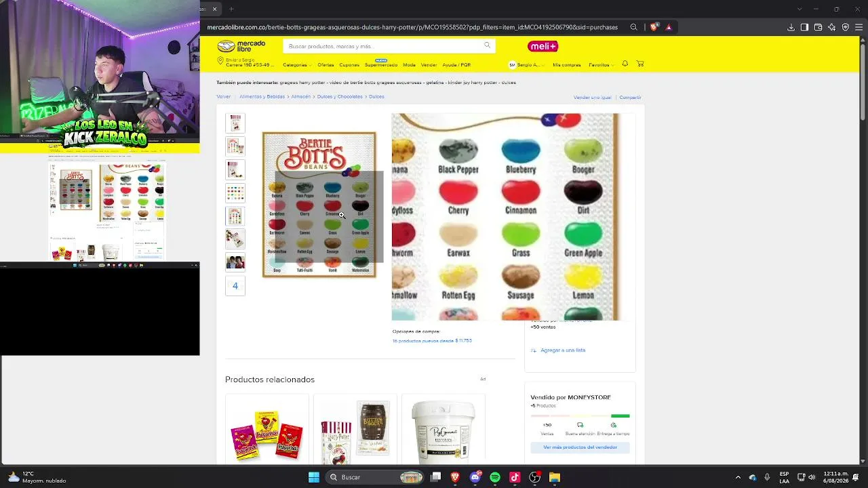Screen dimensions: 868x488
Task: Open Brave browser from taskbar
Action: (455, 477)
